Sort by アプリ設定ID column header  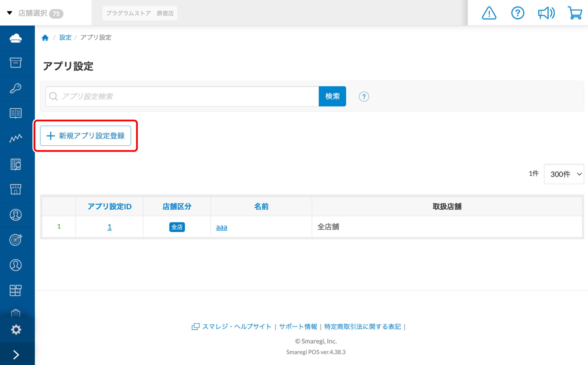click(109, 206)
